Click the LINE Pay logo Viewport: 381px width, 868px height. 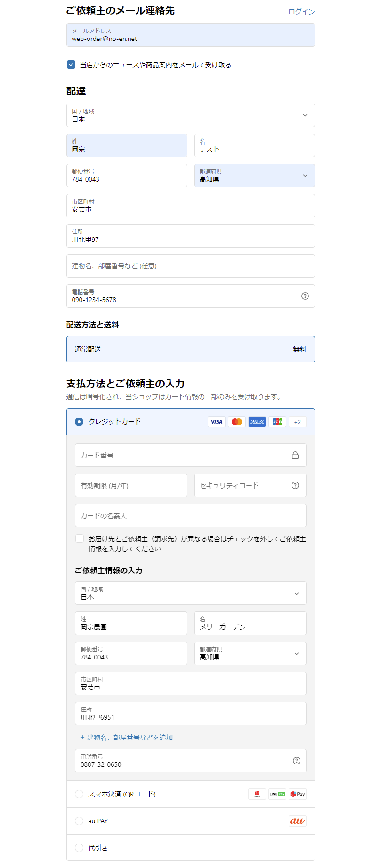277,794
